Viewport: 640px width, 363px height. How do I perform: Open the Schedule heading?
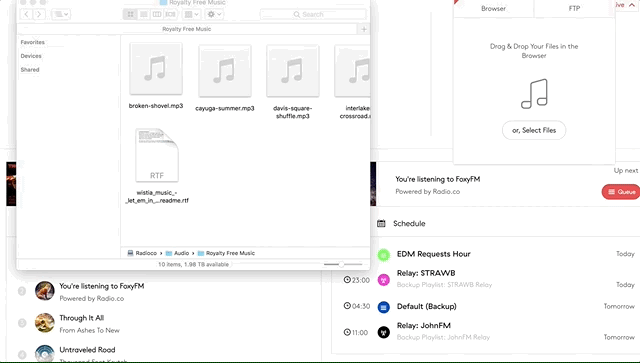[409, 223]
